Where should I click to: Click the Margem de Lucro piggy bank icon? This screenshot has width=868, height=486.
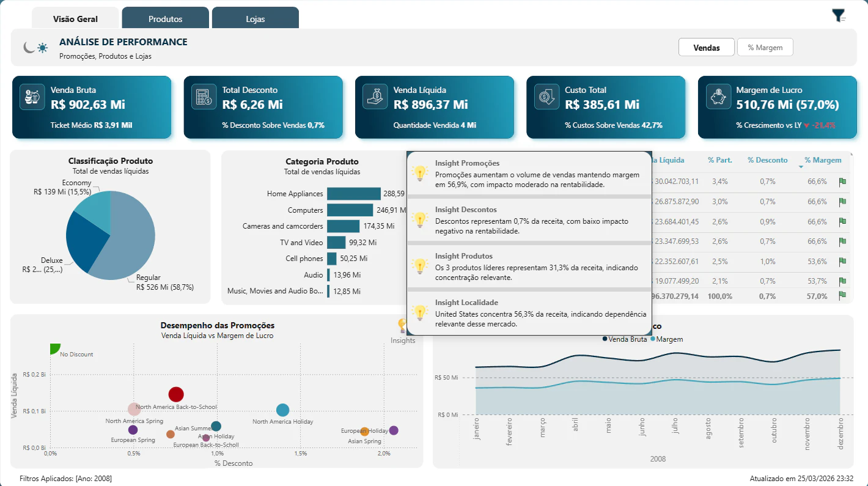718,97
